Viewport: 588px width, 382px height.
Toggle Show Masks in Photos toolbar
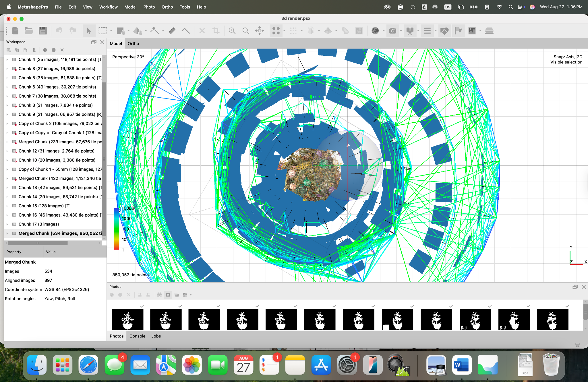click(168, 295)
